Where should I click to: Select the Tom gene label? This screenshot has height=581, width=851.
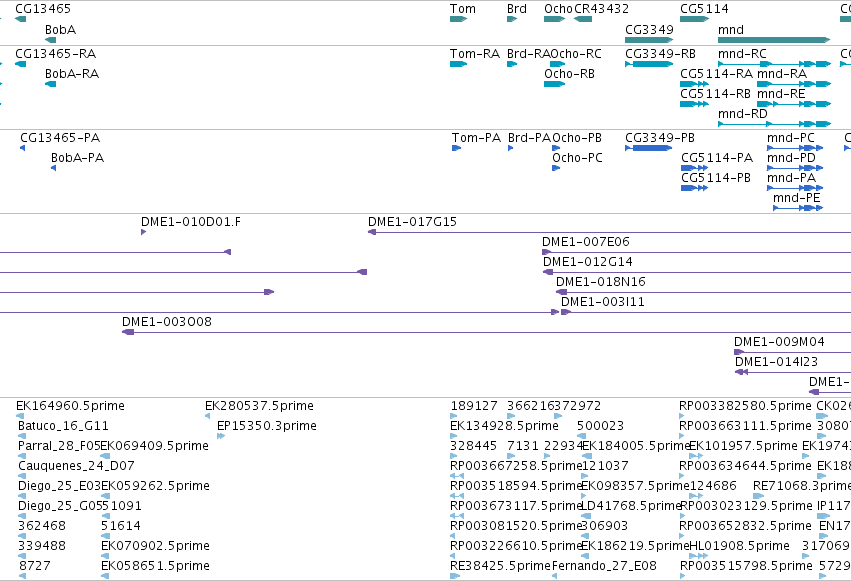pos(463,9)
